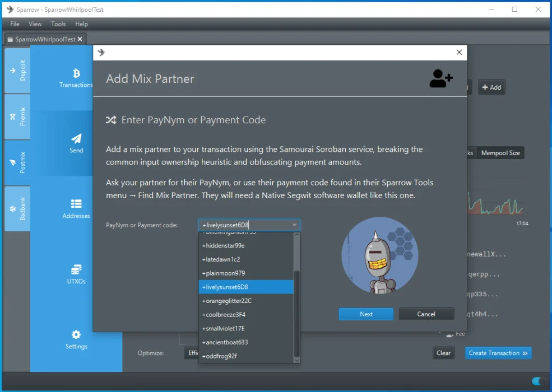Go to the Addresses list icon
Screen dimensions: 552x392
pos(76,208)
